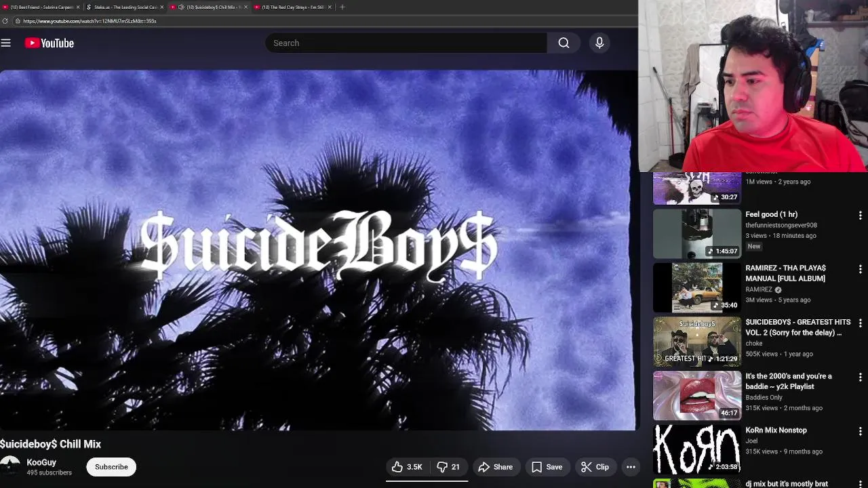The width and height of the screenshot is (868, 488).
Task: Click the 'Baddies Only' channel name
Action: coord(764,398)
